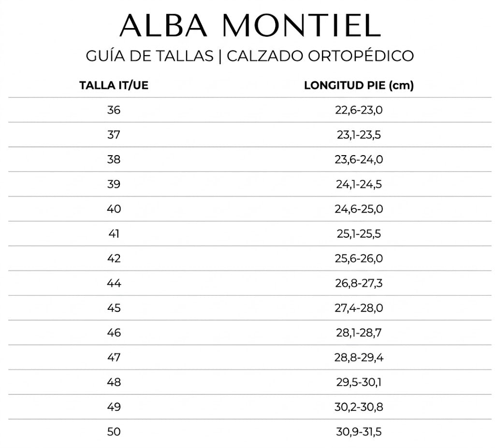
Task: Pick size 44 from the size column
Action: [114, 283]
